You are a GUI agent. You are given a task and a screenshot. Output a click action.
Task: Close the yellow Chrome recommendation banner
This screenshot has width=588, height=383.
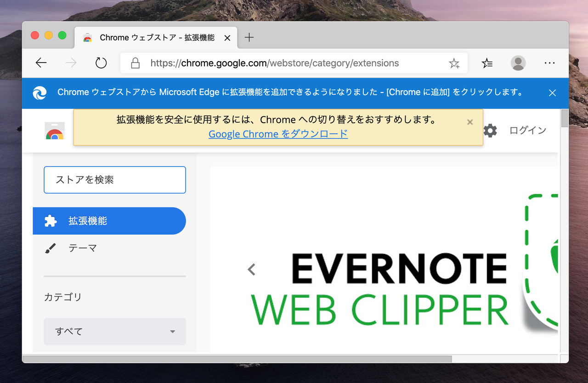[x=470, y=122]
